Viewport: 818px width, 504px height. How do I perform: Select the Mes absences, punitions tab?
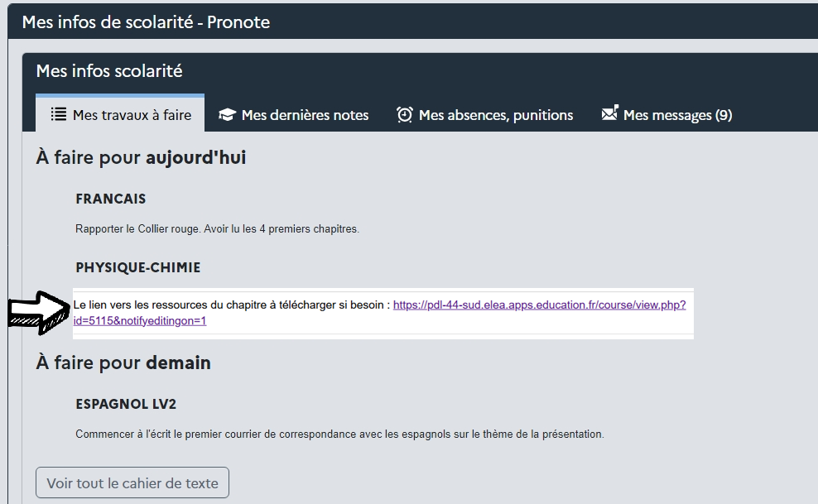coord(495,115)
